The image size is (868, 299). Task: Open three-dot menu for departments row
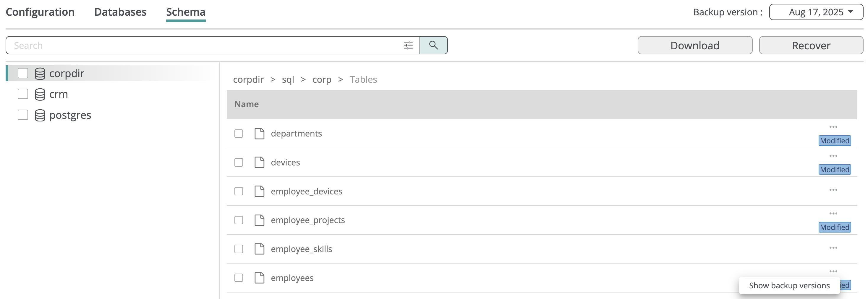click(833, 127)
